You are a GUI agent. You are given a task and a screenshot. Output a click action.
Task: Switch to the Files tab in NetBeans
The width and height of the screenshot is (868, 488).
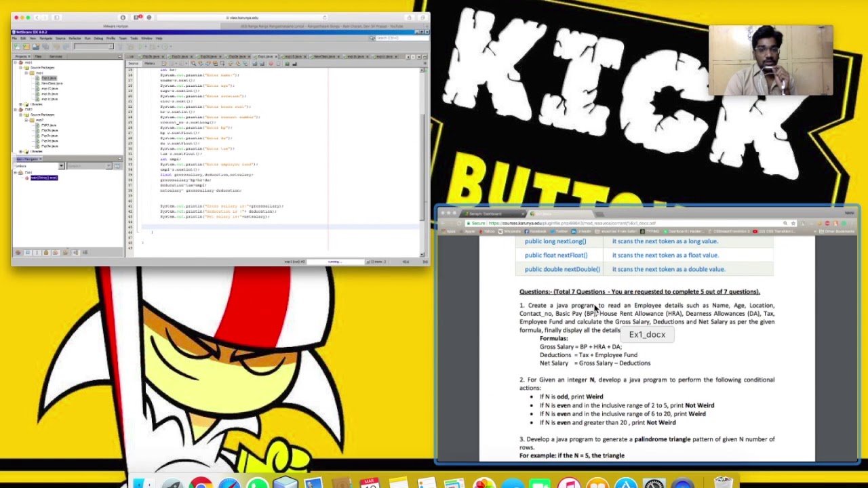(38, 57)
